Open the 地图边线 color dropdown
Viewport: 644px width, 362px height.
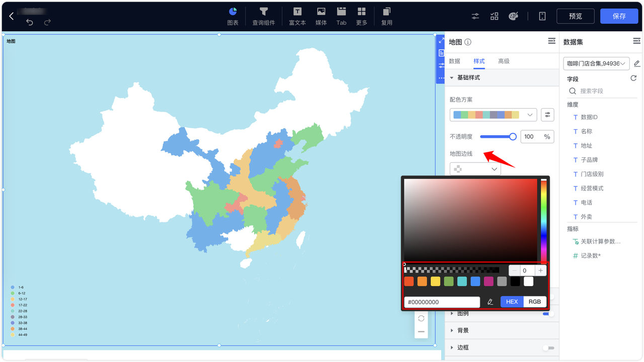click(x=475, y=169)
